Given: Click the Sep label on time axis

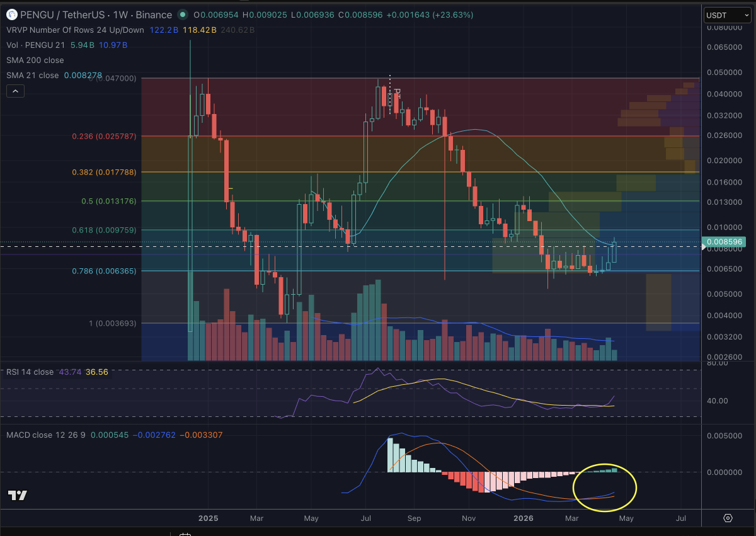Looking at the screenshot, I should (414, 518).
